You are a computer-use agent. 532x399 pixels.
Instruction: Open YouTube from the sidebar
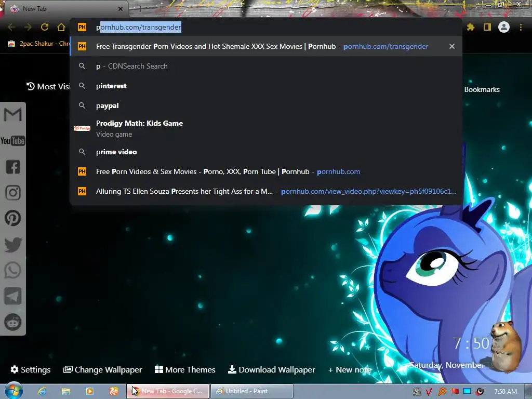(x=13, y=140)
